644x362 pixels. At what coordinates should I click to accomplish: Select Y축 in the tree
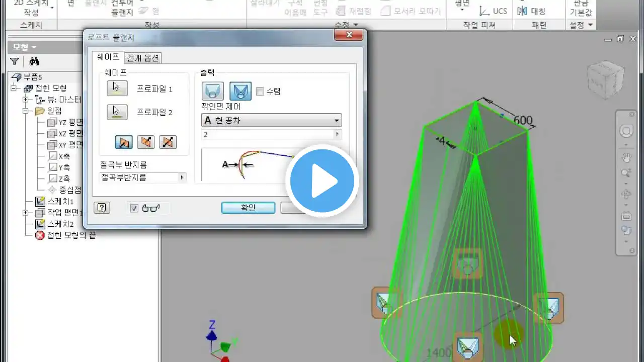coord(59,167)
